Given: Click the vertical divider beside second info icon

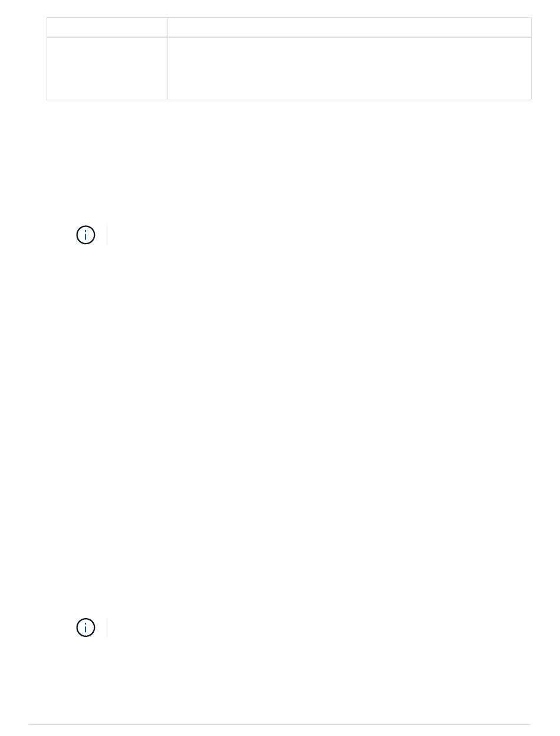Looking at the screenshot, I should coord(107,627).
